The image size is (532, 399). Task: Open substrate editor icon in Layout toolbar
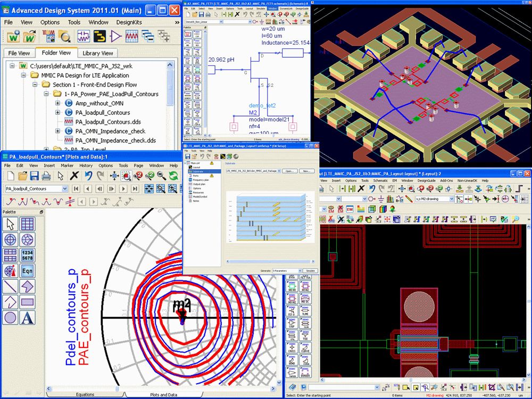361,209
